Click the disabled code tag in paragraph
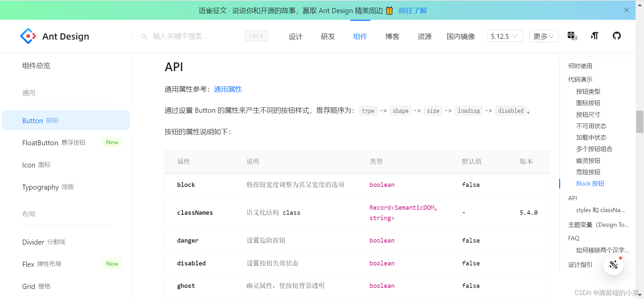 (x=511, y=111)
